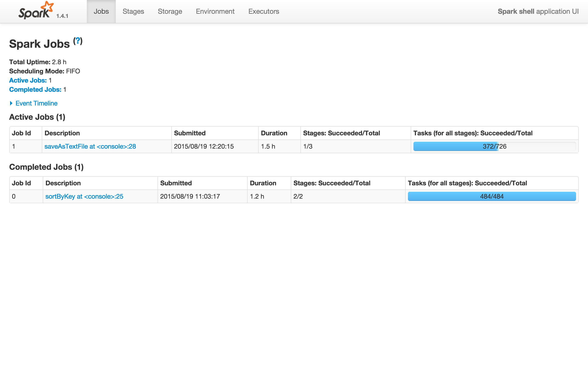588x367 pixels.
Task: Open the saveAsTextFile at <console>:28 job
Action: pyautogui.click(x=90, y=146)
